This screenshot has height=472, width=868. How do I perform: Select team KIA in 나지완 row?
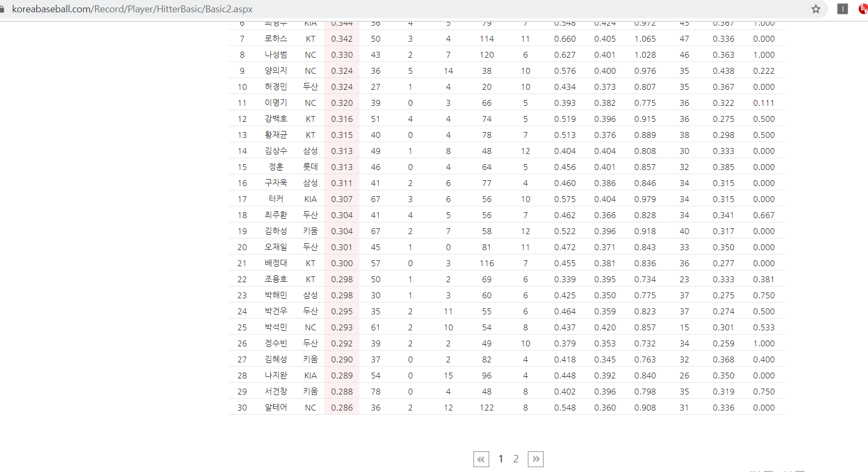[310, 375]
